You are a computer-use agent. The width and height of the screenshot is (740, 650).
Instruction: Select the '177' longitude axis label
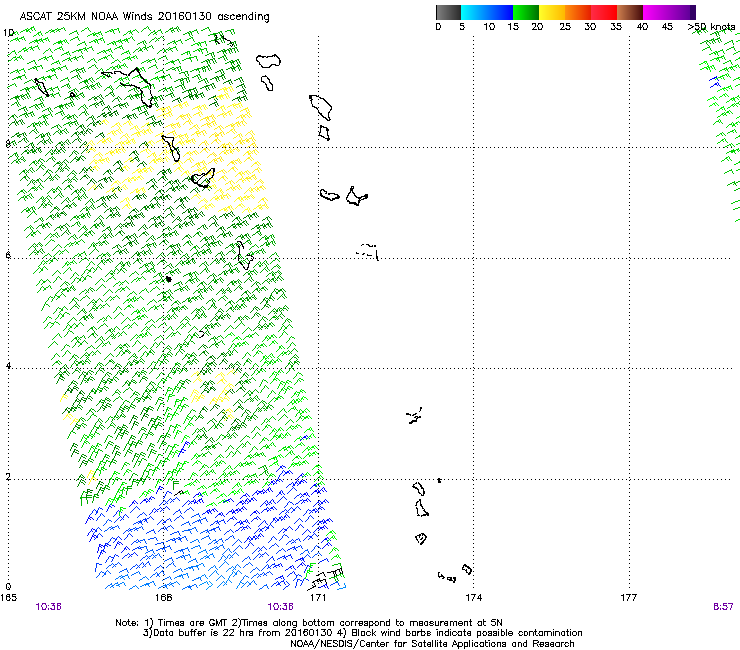(x=629, y=598)
